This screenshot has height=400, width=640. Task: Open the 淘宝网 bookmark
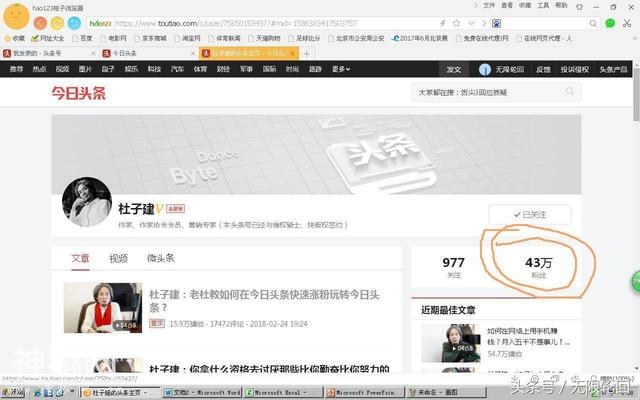[x=187, y=38]
